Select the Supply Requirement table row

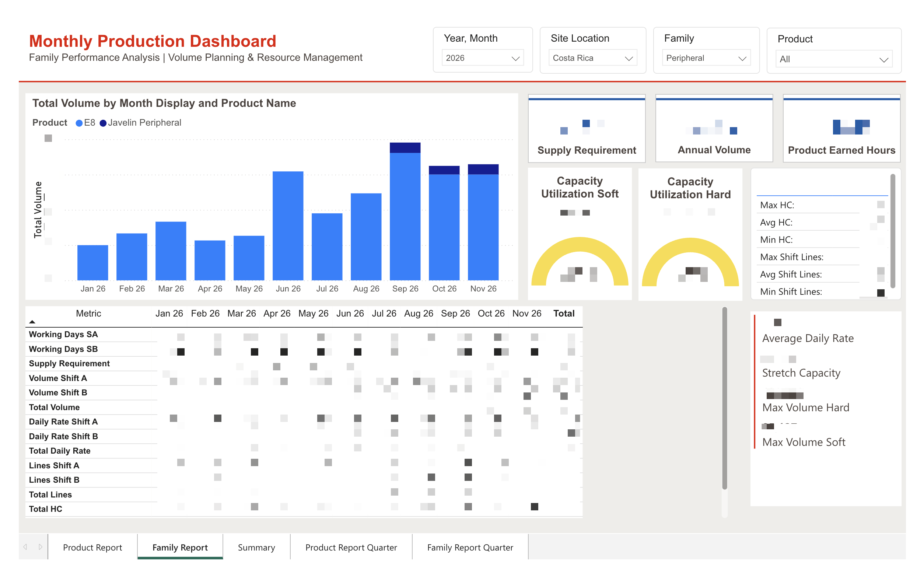click(x=304, y=363)
